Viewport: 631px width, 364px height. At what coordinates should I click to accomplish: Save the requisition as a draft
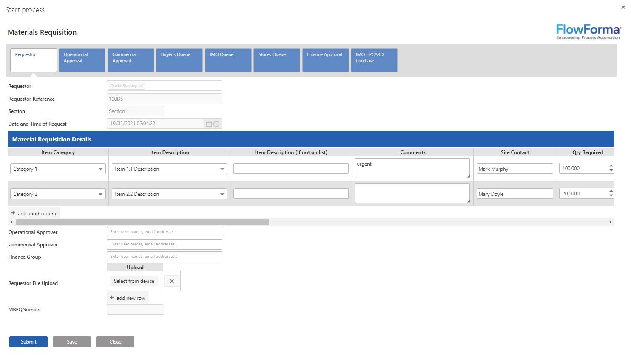tap(71, 341)
